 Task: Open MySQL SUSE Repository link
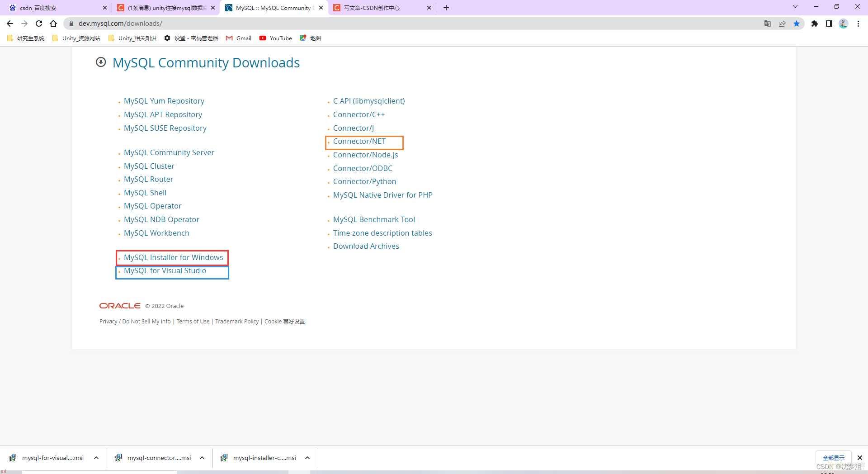[165, 128]
